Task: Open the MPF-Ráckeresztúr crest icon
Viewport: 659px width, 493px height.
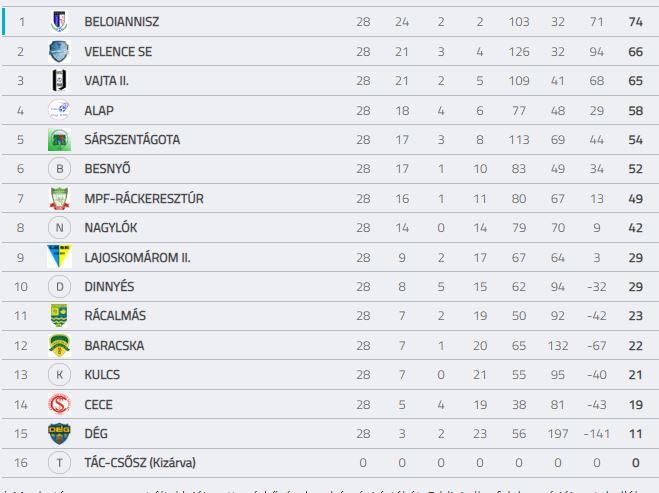Action: [x=59, y=198]
